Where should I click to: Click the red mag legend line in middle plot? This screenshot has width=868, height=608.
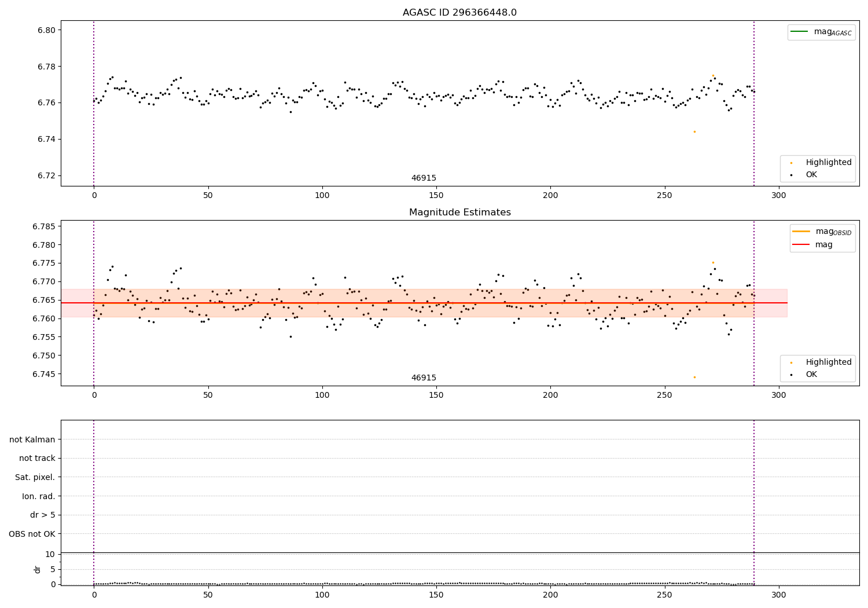[x=801, y=244]
